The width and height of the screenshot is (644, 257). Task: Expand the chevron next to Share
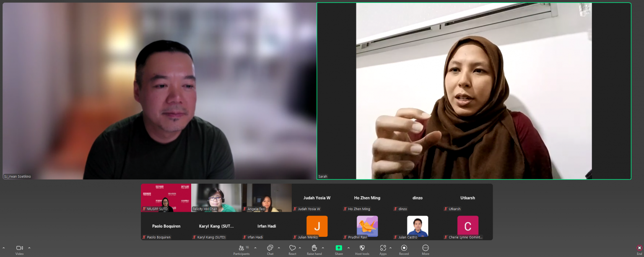348,248
